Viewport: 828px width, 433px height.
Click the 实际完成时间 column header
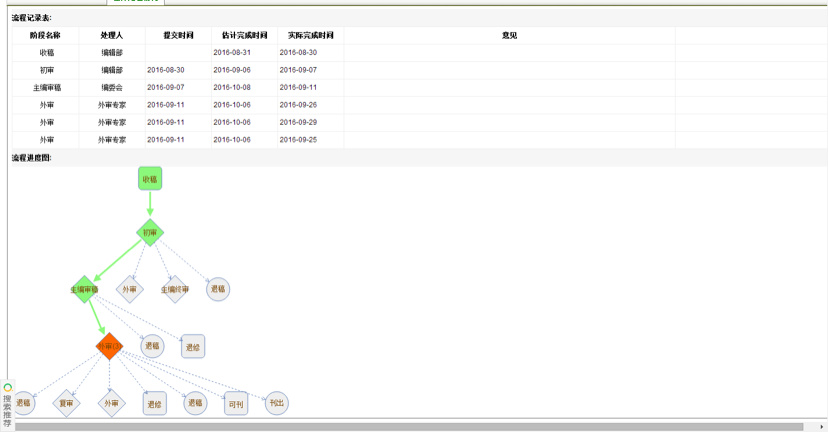[310, 35]
